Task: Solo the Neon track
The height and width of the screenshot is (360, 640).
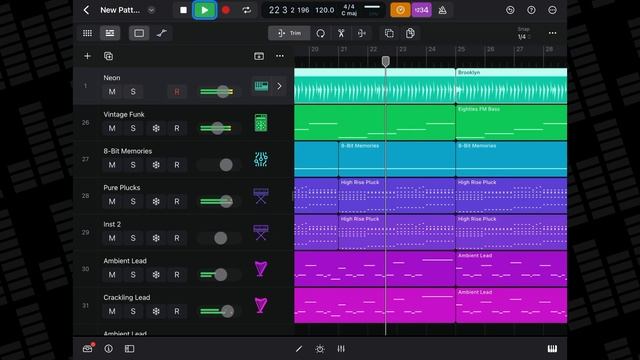Action: tap(133, 92)
